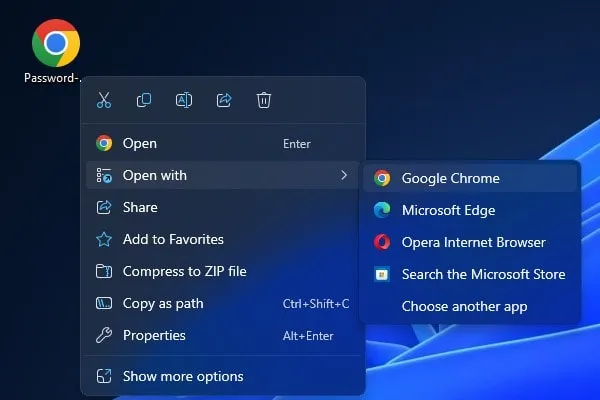Click the Password- file name label

tap(52, 78)
